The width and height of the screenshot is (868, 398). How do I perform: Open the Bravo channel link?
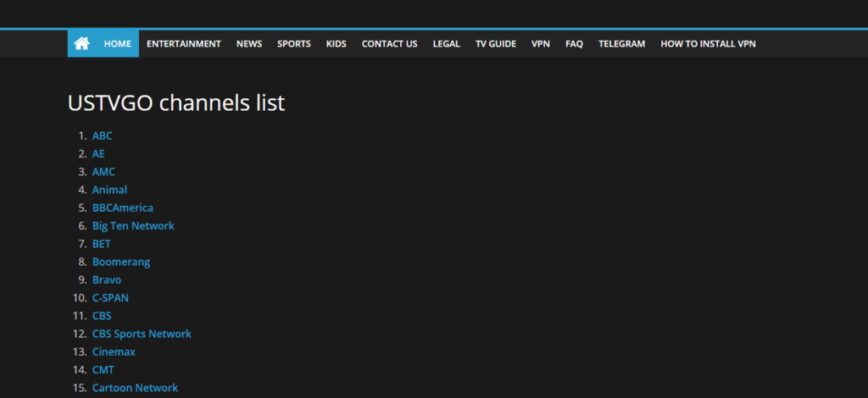click(x=107, y=279)
